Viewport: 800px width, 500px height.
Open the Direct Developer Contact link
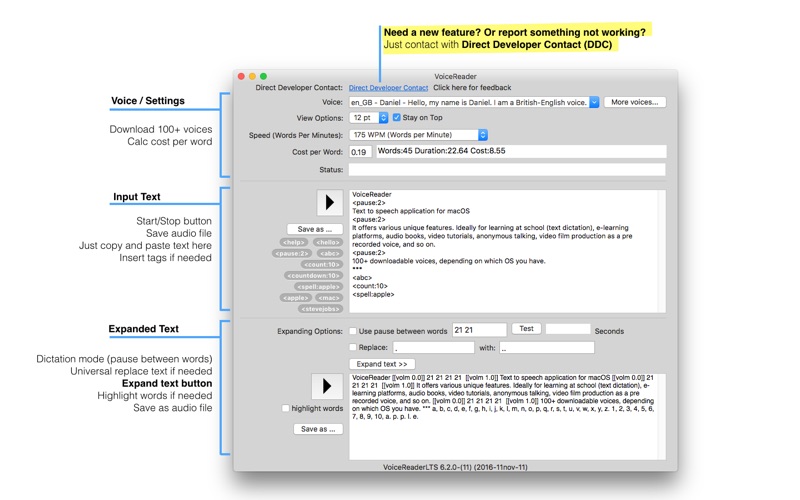coord(388,88)
